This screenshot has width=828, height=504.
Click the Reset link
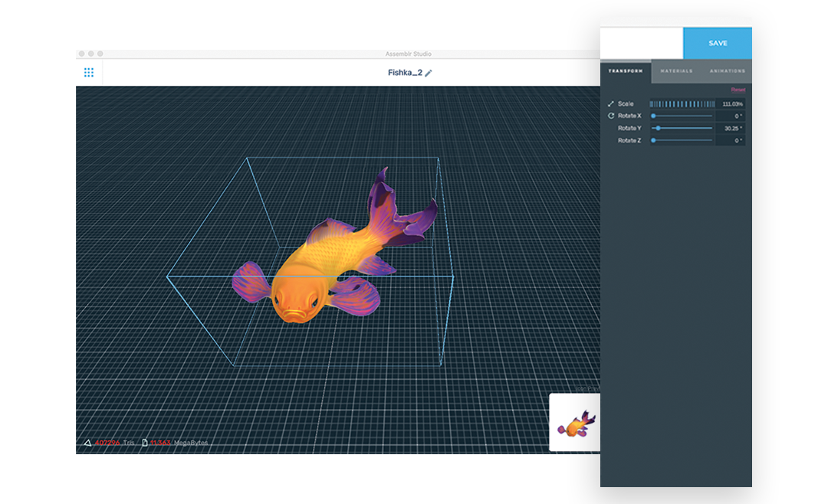click(738, 90)
